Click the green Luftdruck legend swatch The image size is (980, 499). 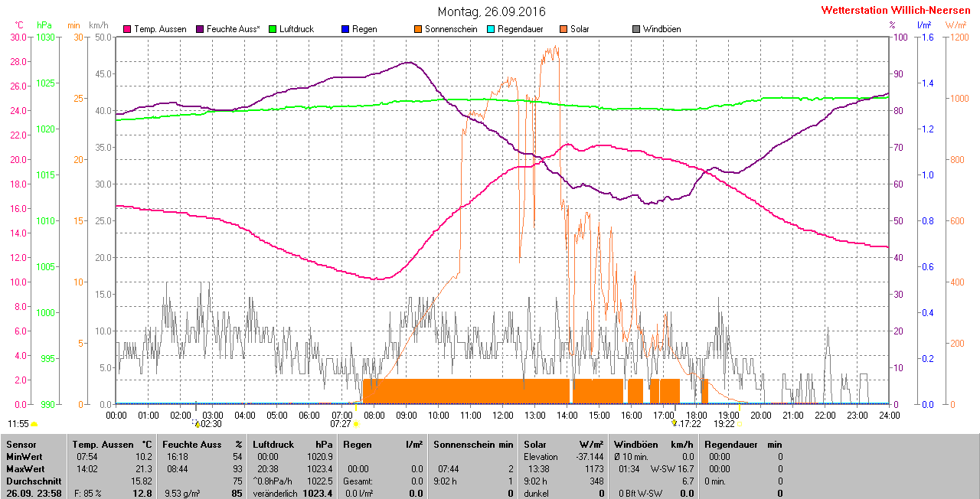273,29
